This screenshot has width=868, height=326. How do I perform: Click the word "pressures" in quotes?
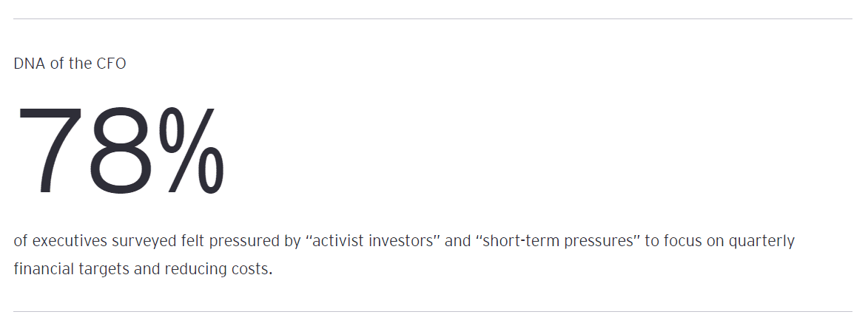click(602, 241)
